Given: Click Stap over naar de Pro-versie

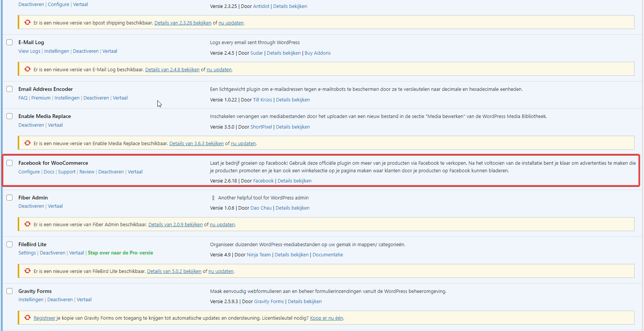Looking at the screenshot, I should pos(120,253).
